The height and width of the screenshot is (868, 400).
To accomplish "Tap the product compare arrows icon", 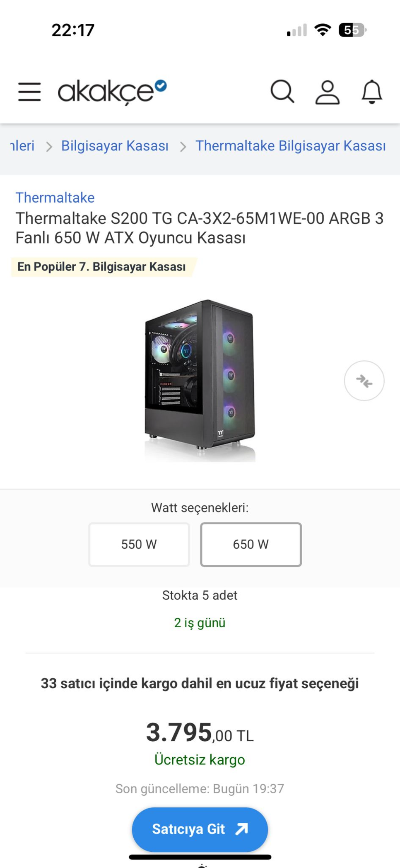I will pyautogui.click(x=364, y=381).
